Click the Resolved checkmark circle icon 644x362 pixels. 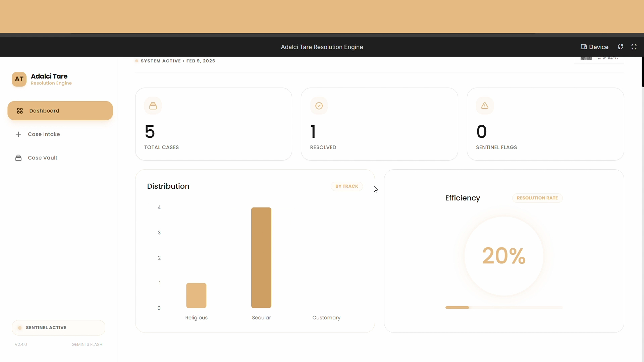[319, 106]
